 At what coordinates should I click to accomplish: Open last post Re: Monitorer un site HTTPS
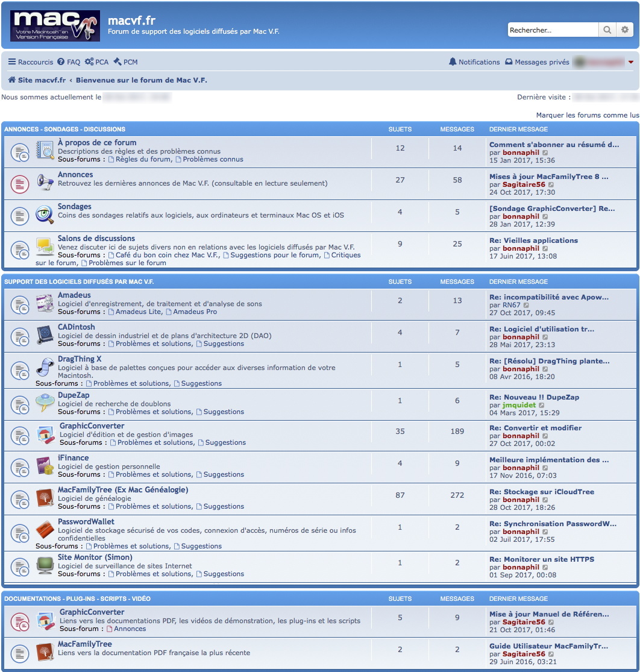tap(541, 559)
